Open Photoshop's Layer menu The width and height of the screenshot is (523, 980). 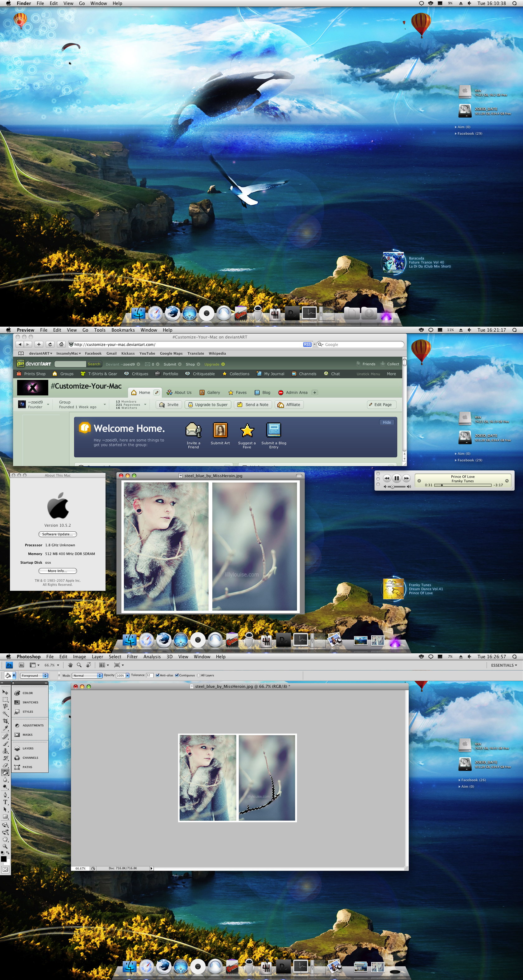[97, 657]
